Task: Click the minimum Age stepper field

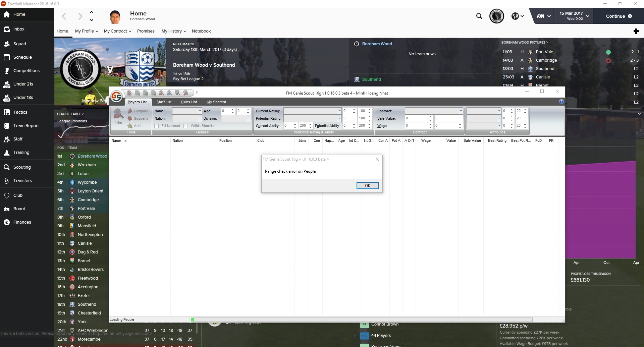Action: pos(228,111)
